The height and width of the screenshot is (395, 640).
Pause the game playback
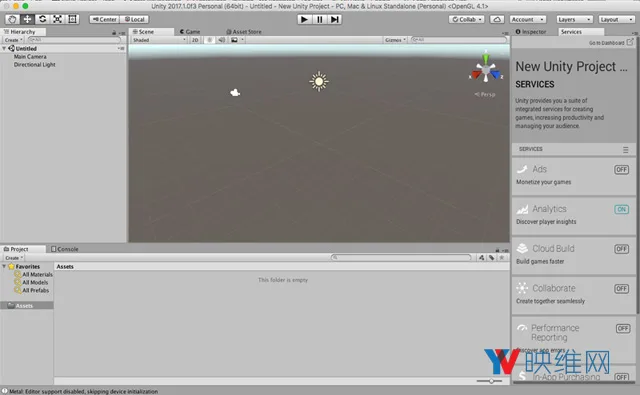[320, 19]
